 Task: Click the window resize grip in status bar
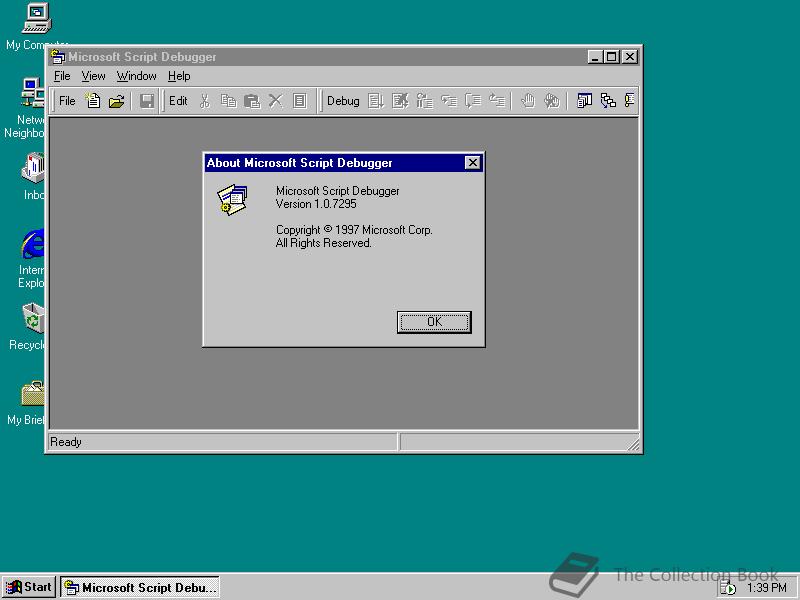pyautogui.click(x=633, y=444)
